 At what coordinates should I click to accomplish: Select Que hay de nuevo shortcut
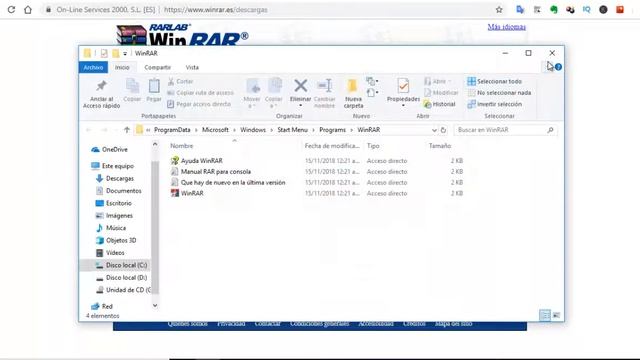coord(228,182)
